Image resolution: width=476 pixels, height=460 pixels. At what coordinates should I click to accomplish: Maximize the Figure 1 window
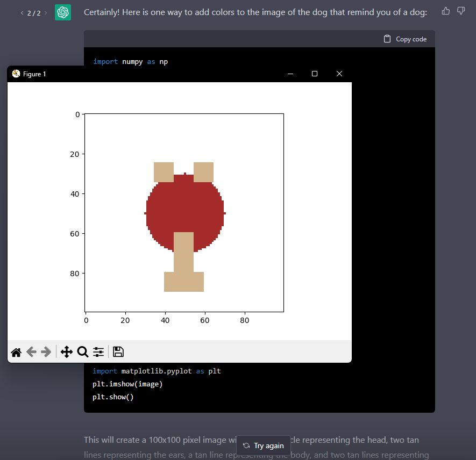click(315, 74)
